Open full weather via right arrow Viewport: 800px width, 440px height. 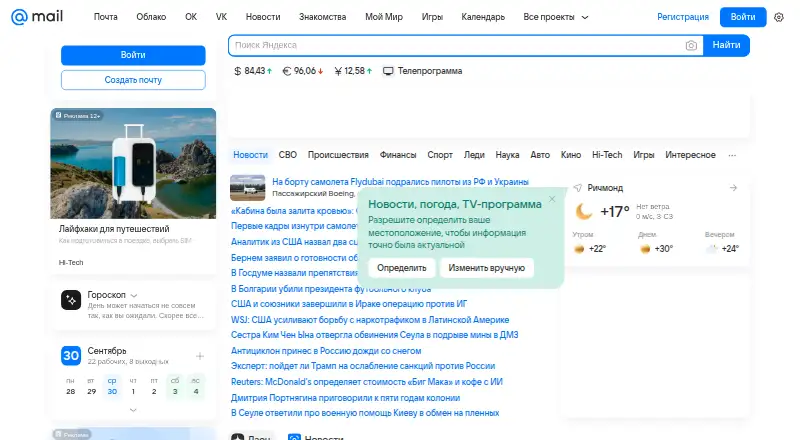point(733,188)
